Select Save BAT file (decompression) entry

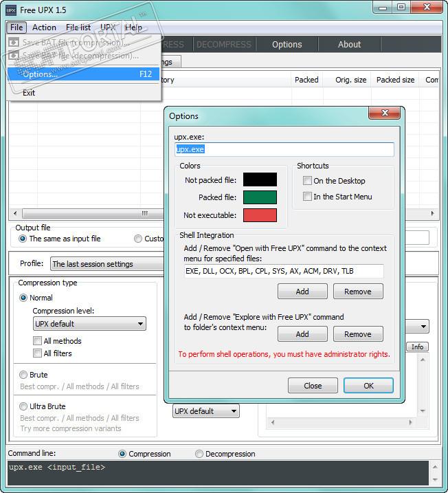pyautogui.click(x=84, y=56)
